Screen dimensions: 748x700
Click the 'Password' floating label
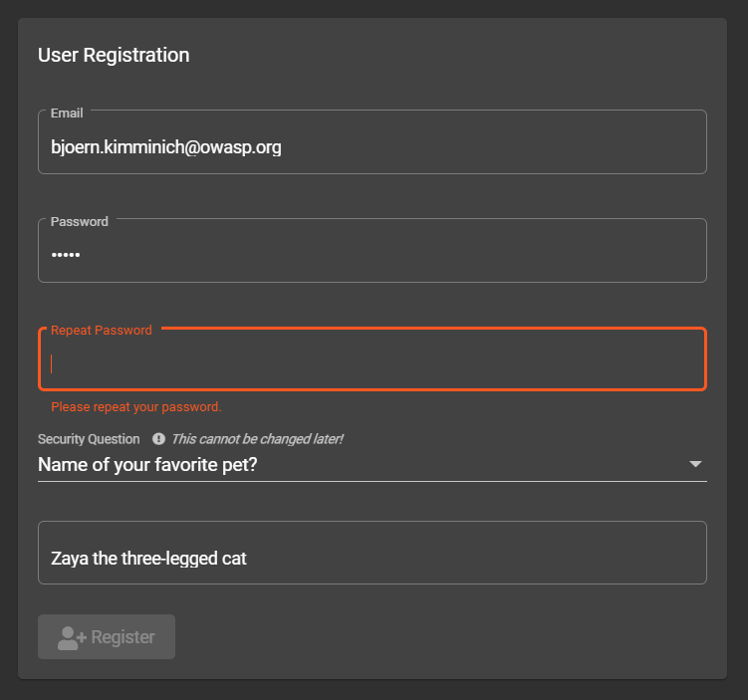tap(80, 222)
